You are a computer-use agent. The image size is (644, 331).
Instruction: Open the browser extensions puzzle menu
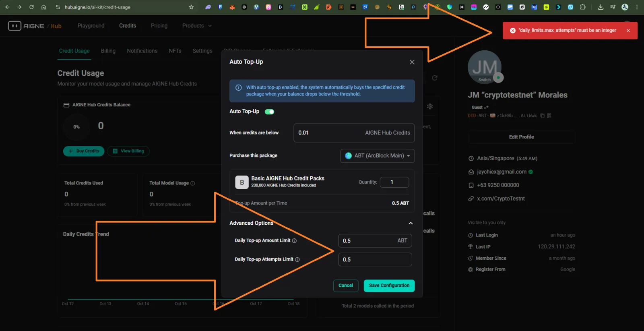coord(582,7)
